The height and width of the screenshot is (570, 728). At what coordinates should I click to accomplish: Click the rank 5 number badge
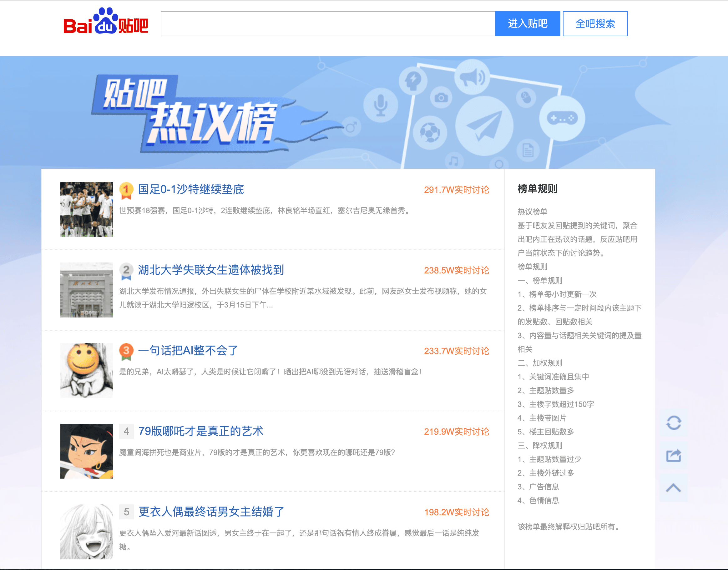click(126, 512)
